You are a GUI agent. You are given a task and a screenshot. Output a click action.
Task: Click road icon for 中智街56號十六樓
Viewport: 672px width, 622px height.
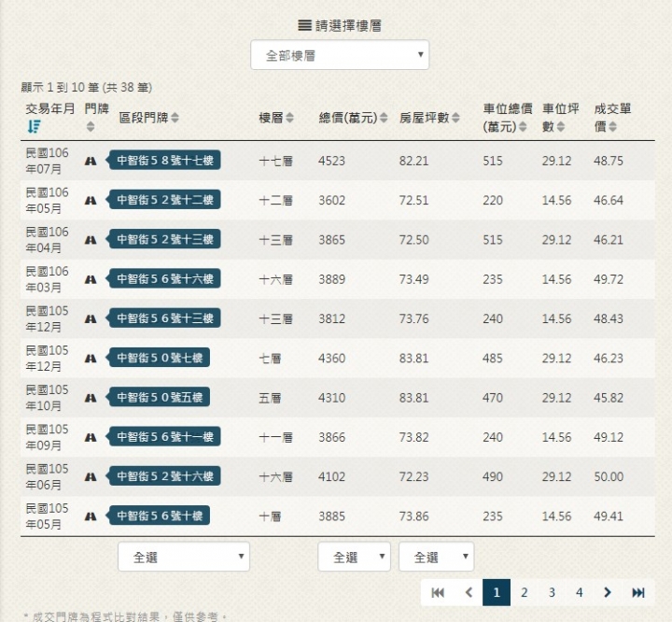coord(90,279)
